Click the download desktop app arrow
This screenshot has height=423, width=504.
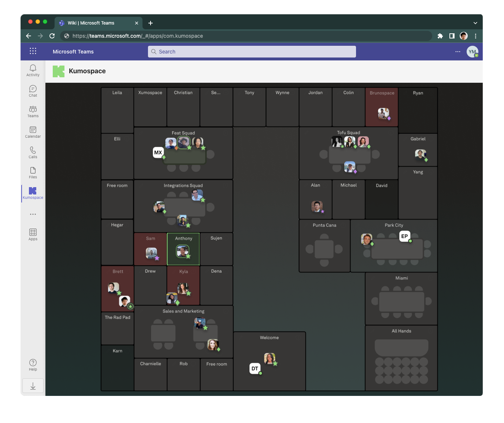coord(33,386)
